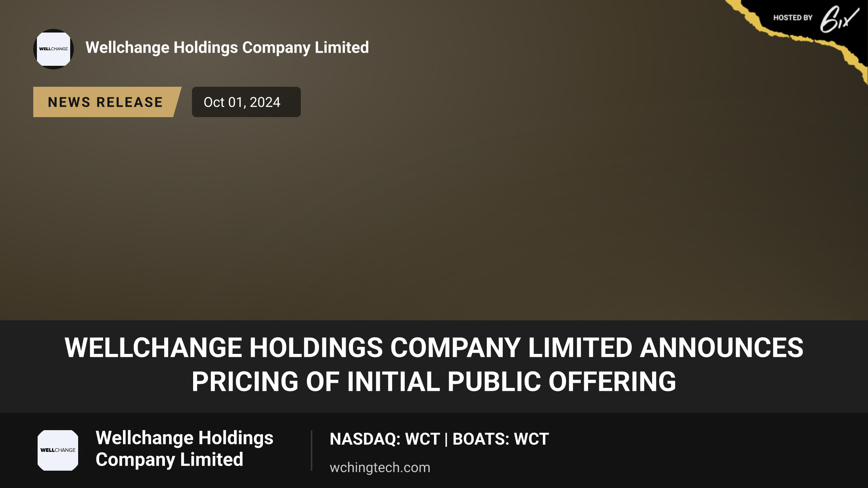This screenshot has height=488, width=868.
Task: Select the NASDAQ: WCT ticker text
Action: point(384,439)
